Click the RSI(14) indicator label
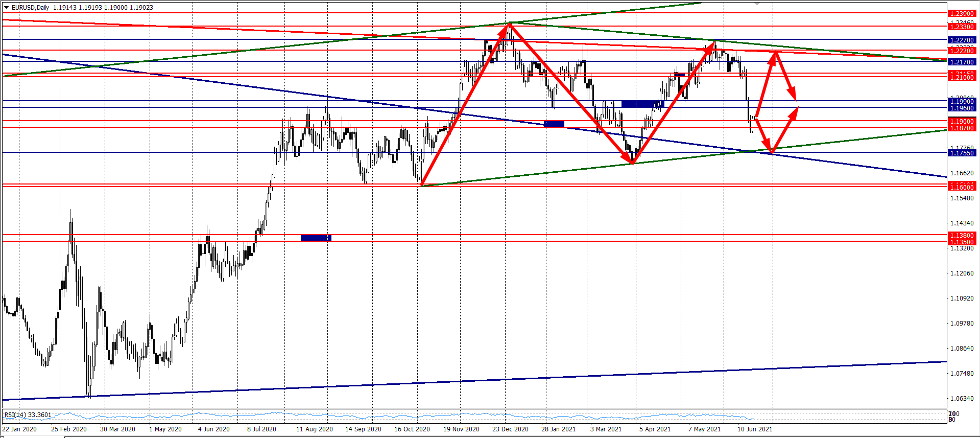This screenshot has width=980, height=438. point(28,415)
